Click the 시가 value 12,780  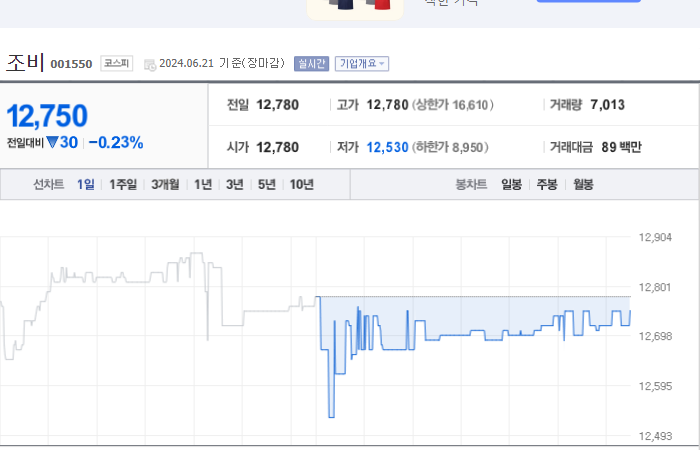[x=278, y=147]
